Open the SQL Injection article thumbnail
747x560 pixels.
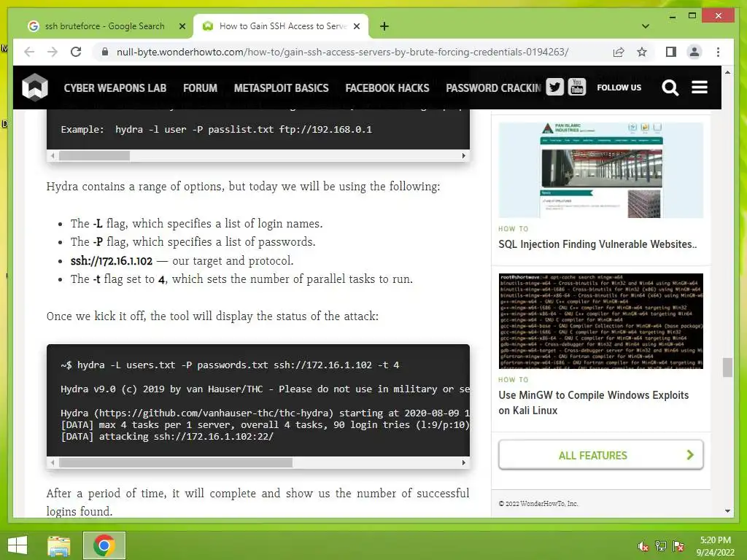tap(601, 170)
